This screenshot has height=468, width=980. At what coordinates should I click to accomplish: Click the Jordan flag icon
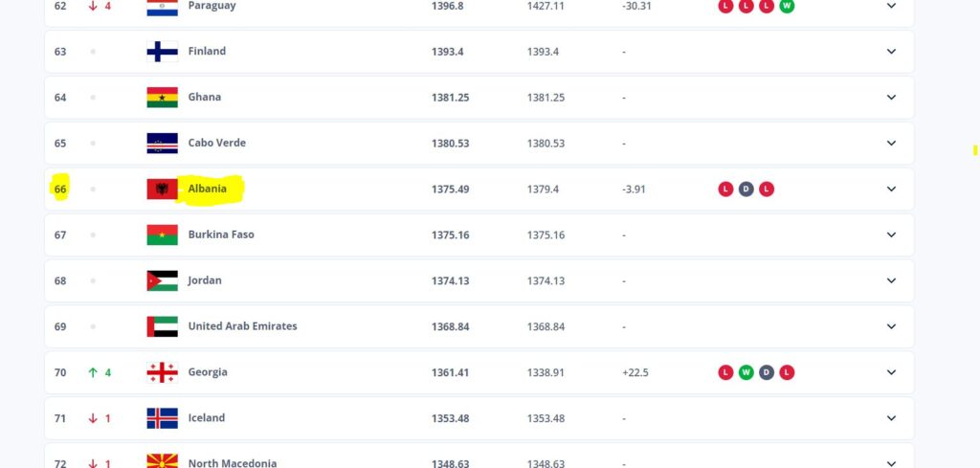tap(162, 280)
